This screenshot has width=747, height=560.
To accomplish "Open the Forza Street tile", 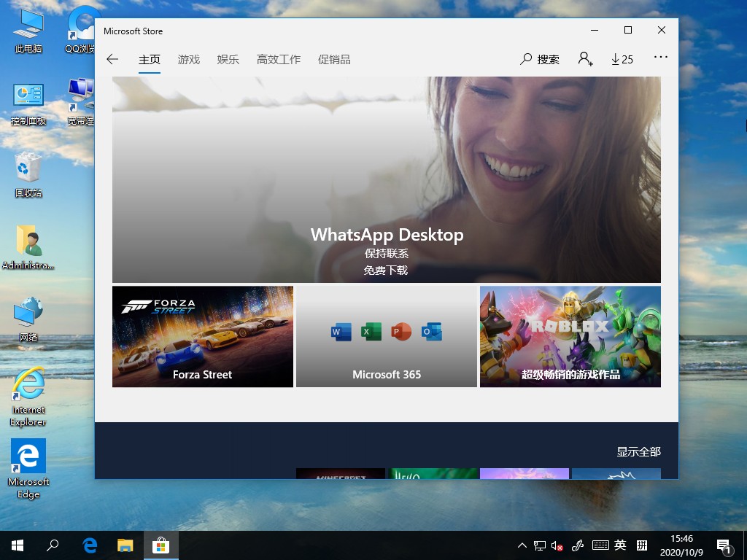I will (202, 336).
